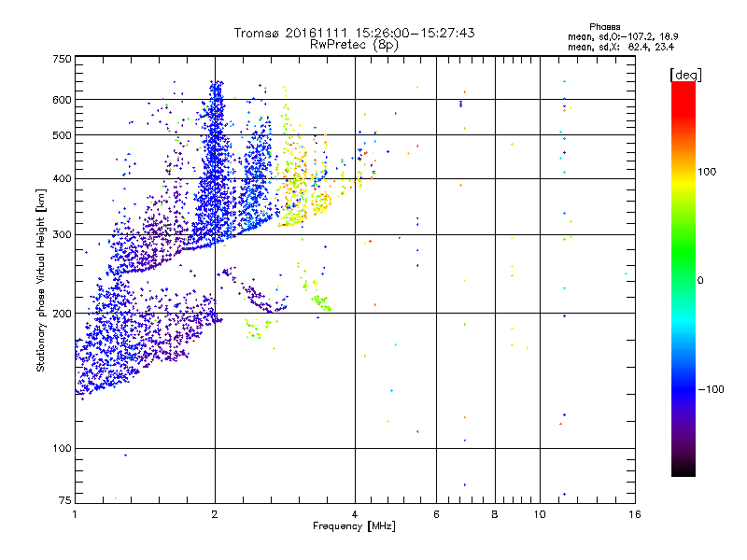This screenshot has height=560, width=747.
Task: Click the x-axis tick label '1'
Action: [75, 514]
